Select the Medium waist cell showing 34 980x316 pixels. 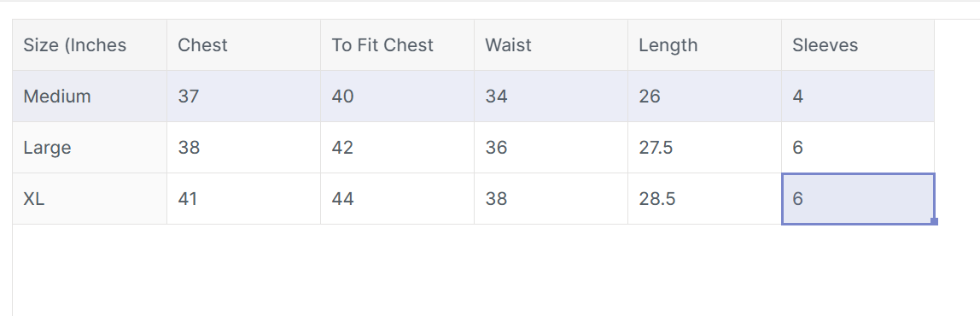(551, 97)
